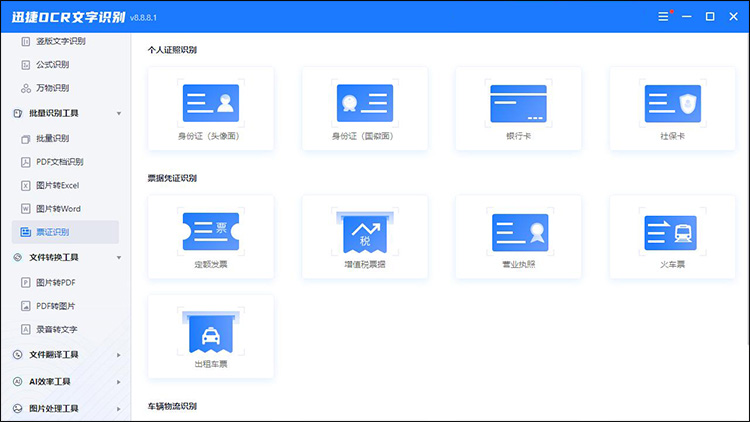This screenshot has height=422, width=750.
Task: Select 图片转Excel in the sidebar
Action: tap(58, 186)
